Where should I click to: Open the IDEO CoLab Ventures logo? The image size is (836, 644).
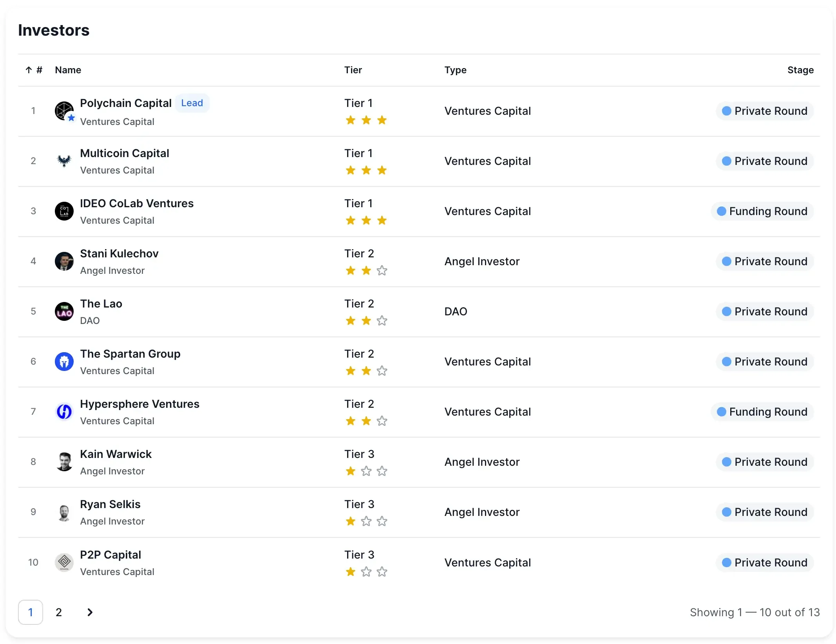coord(64,211)
